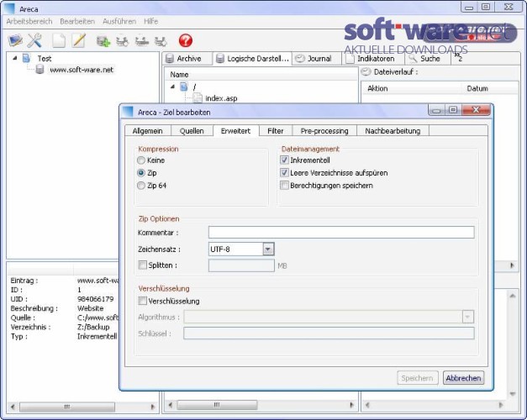527x420 pixels.
Task: Open the Pre-processing tab
Action: tap(324, 131)
